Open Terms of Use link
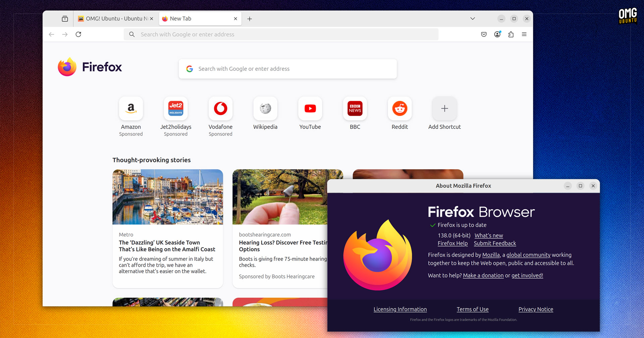Image resolution: width=644 pixels, height=338 pixels. click(473, 309)
